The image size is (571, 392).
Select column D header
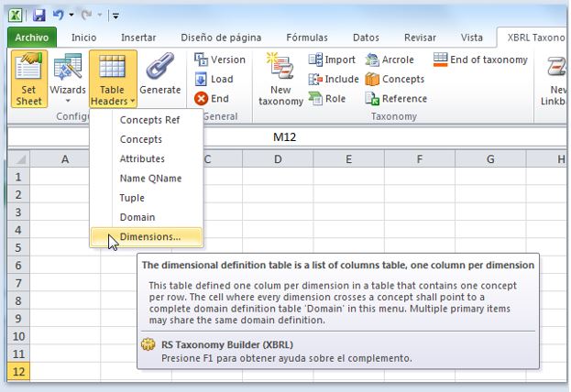coord(278,159)
